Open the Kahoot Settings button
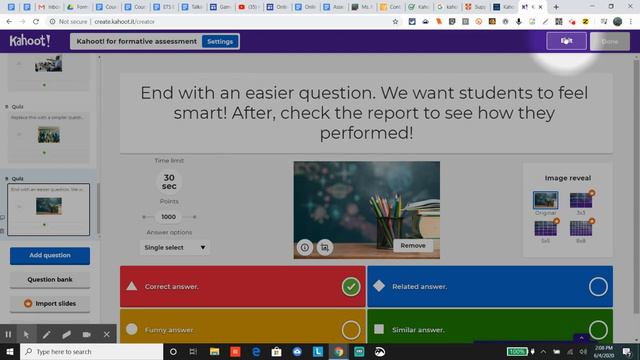This screenshot has height=360, width=640. (x=220, y=42)
